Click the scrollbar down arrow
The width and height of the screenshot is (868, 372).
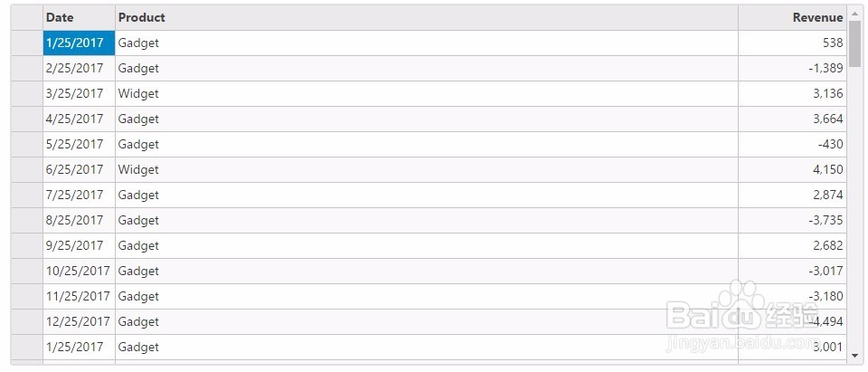[854, 356]
